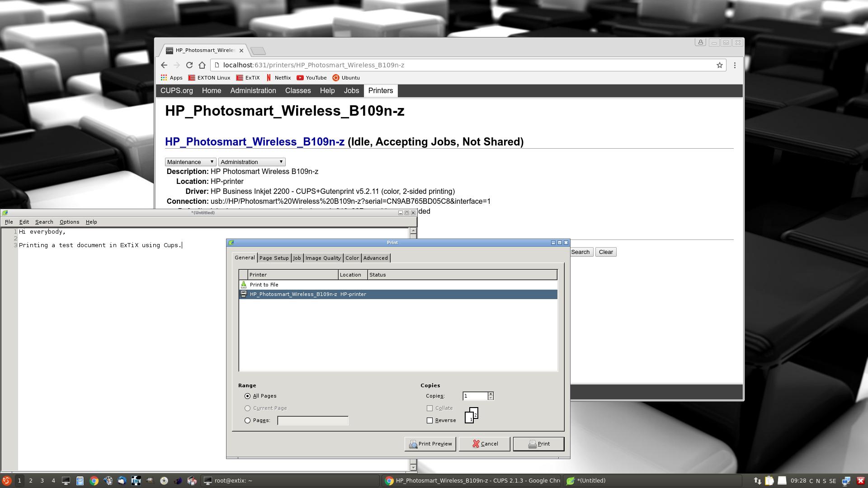
Task: Launch terminal from taskbar monitor icon
Action: [66, 481]
